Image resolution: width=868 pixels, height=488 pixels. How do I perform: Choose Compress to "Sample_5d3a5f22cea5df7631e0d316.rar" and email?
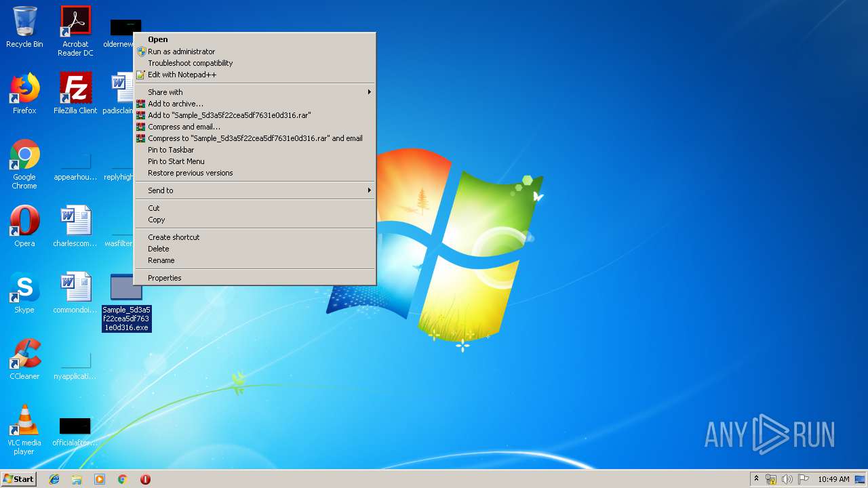tap(255, 138)
